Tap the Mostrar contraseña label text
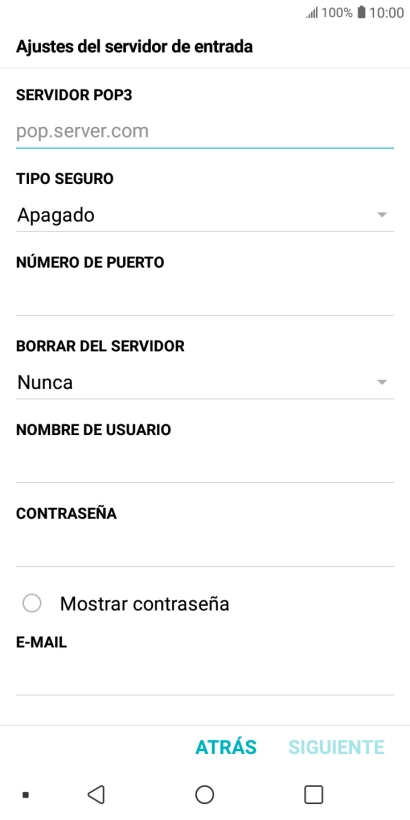 144,603
